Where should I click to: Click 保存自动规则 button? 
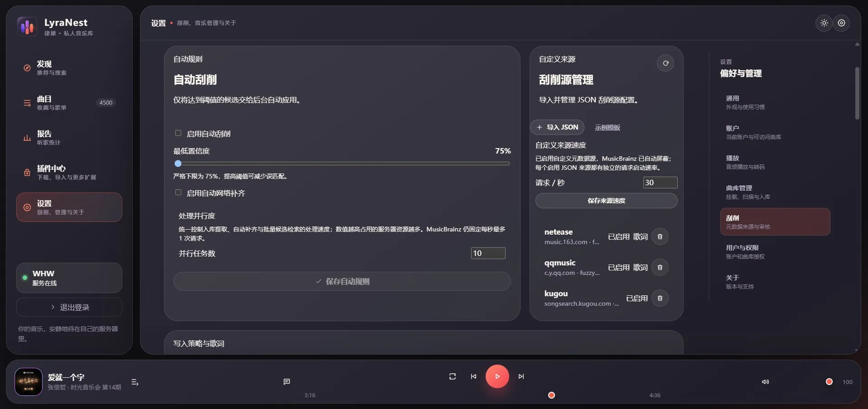[342, 281]
